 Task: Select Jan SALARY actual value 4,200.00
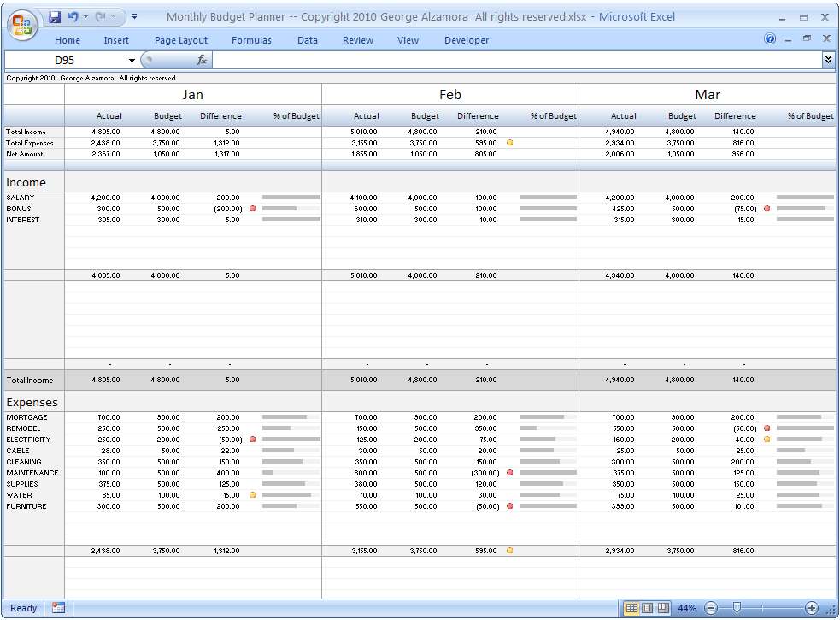tap(106, 198)
